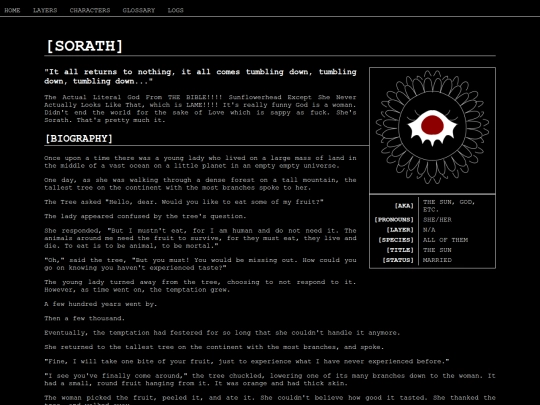This screenshot has width=540, height=405.
Task: Open the CHARACTERS navigation link
Action: pyautogui.click(x=90, y=10)
